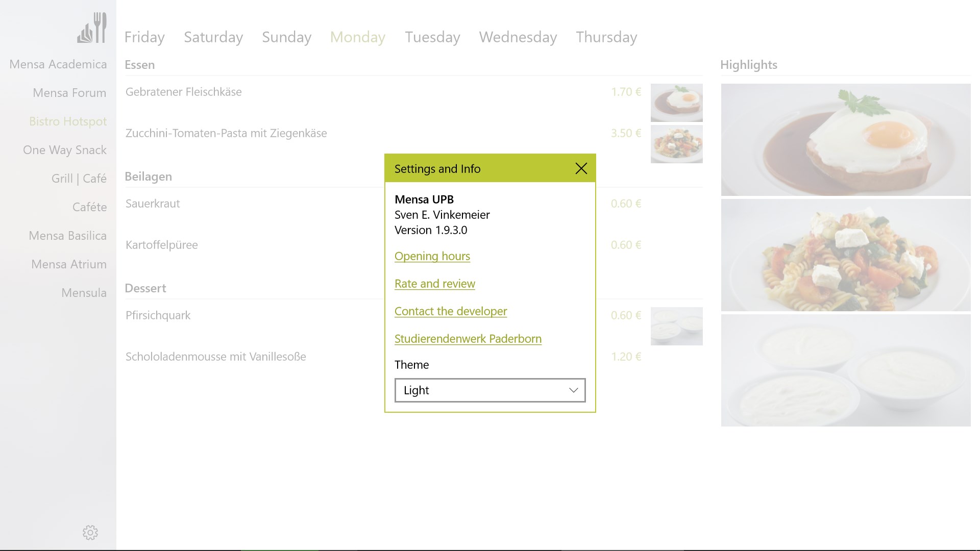The image size is (980, 551).
Task: Visit the Studierendenwerk Paderborn link
Action: pos(468,339)
